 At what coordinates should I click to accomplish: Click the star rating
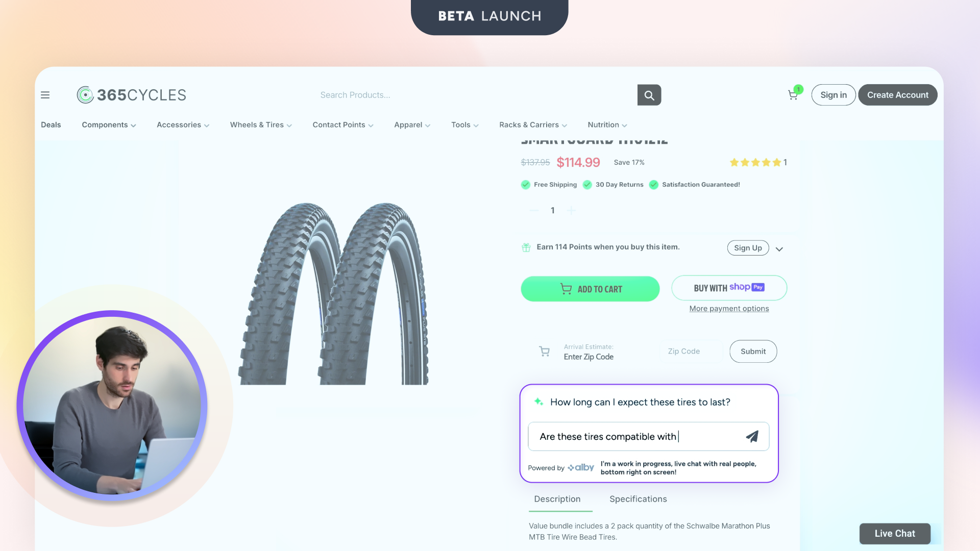(755, 162)
